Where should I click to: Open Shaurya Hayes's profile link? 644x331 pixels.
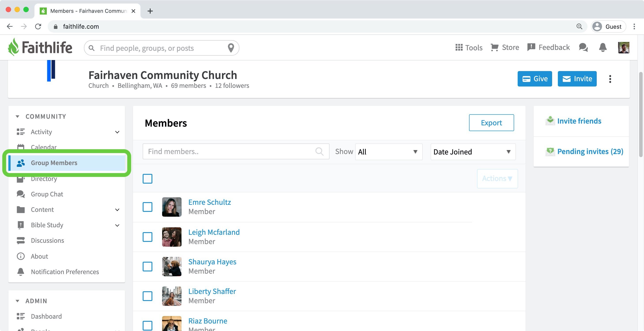pyautogui.click(x=212, y=262)
